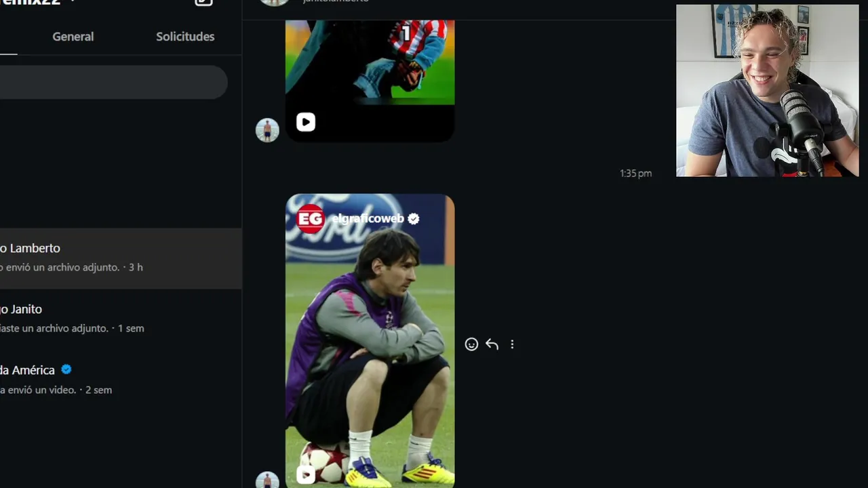This screenshot has height=488, width=868.
Task: Compose a new message with the pencil icon
Action: (x=203, y=2)
